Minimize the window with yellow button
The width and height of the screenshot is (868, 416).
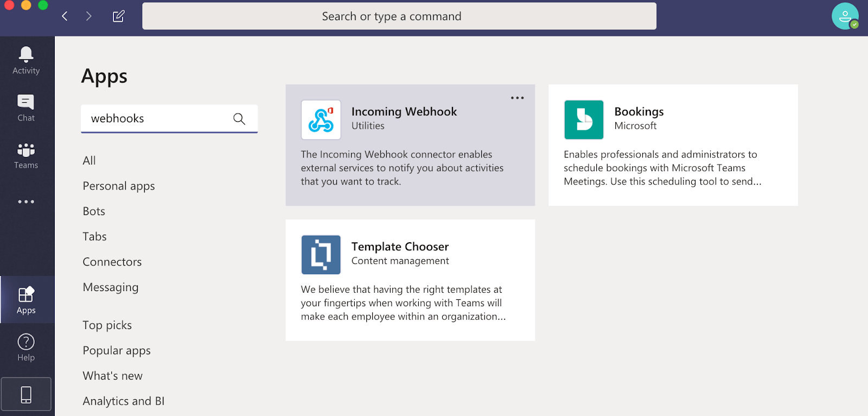click(26, 5)
